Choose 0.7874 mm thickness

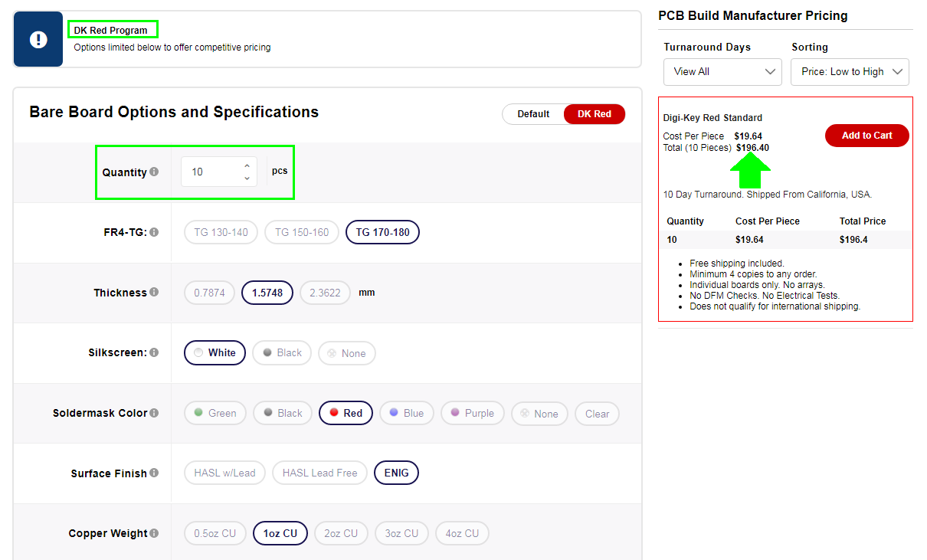209,293
